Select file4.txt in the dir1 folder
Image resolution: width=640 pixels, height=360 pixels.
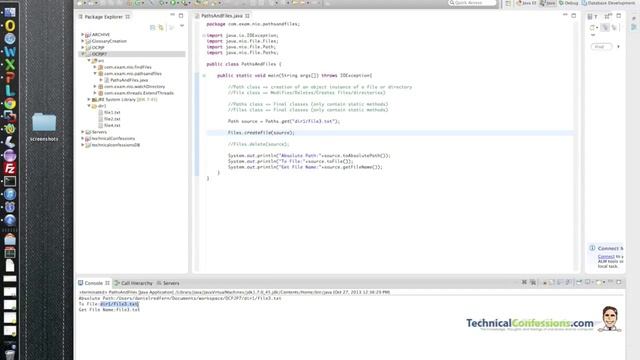(111, 125)
